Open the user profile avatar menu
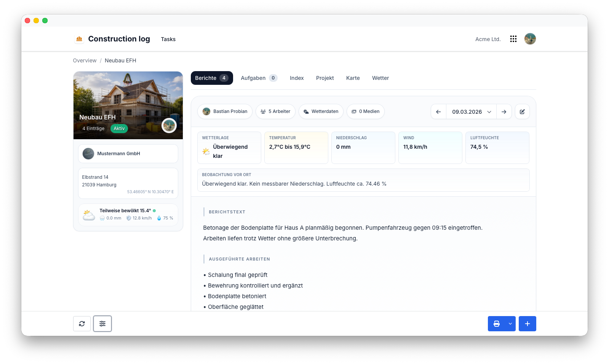The width and height of the screenshot is (609, 364). pyautogui.click(x=530, y=39)
